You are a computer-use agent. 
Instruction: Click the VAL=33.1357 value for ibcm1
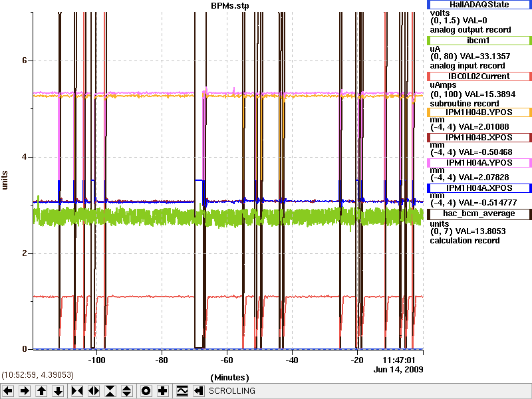click(484, 57)
